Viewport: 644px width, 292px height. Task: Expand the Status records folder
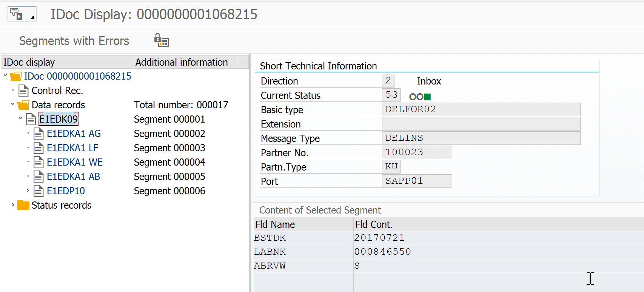[x=13, y=205]
